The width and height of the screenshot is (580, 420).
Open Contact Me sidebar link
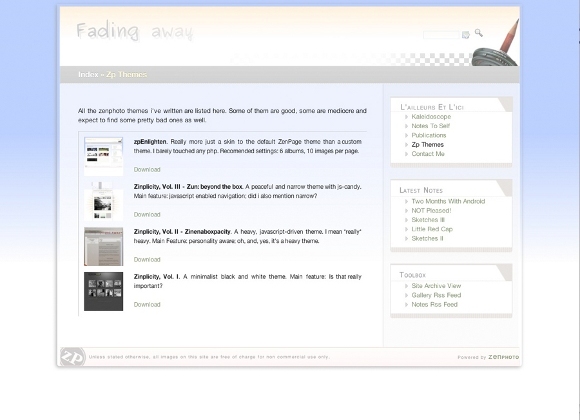click(428, 154)
